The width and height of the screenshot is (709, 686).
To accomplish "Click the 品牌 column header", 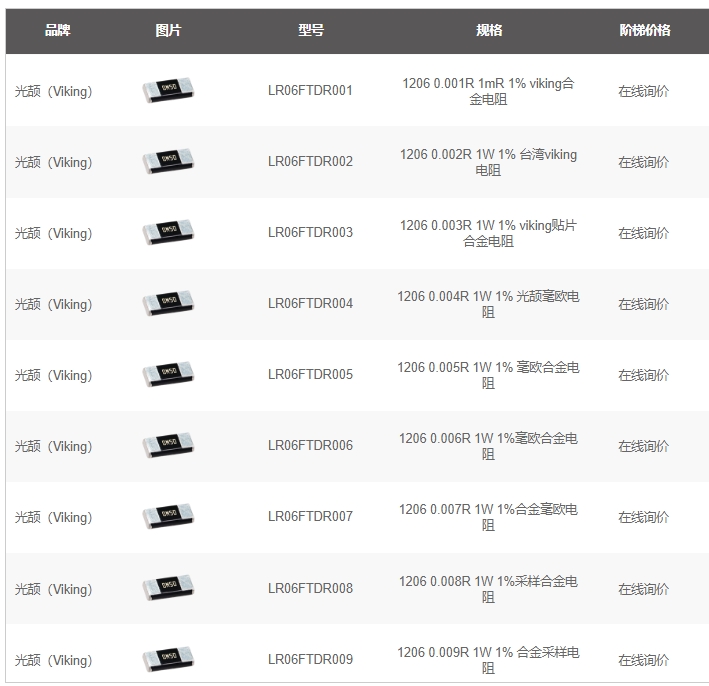I will (57, 31).
